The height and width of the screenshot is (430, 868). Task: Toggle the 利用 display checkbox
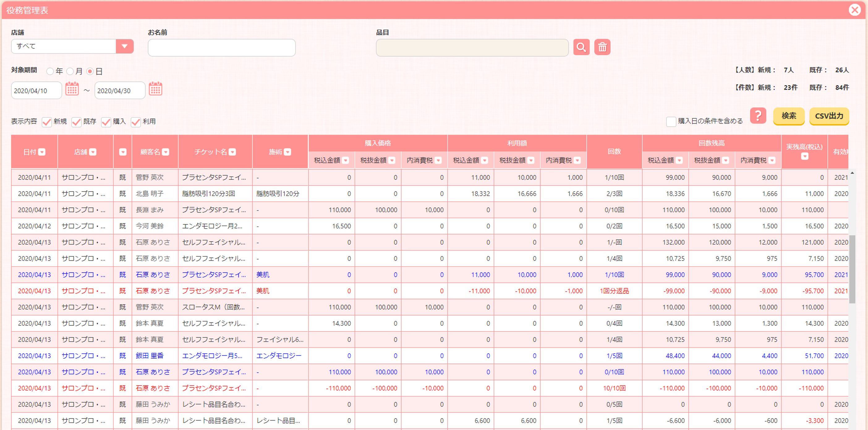pos(136,122)
